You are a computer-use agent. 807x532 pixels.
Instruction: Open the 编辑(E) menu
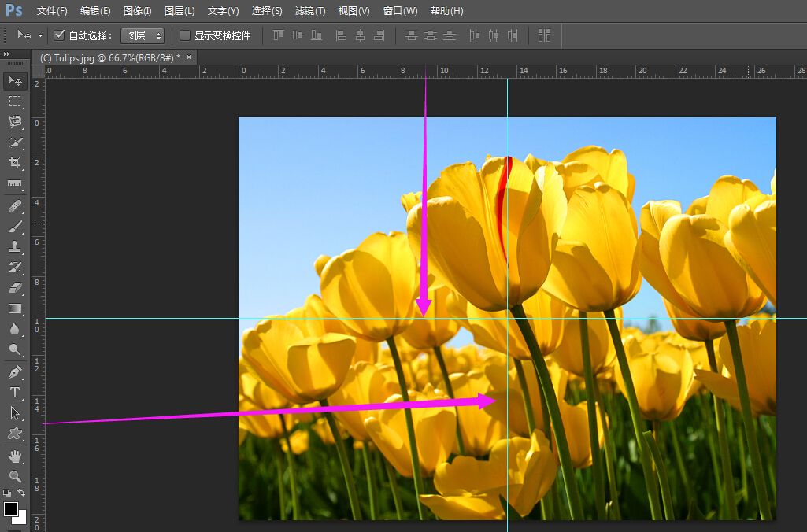(95, 11)
